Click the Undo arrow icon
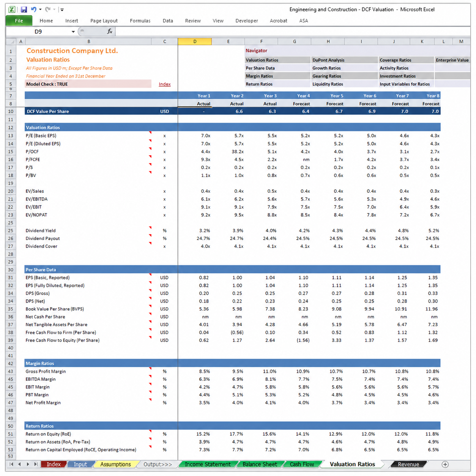The width and height of the screenshot is (476, 476). click(x=34, y=9)
